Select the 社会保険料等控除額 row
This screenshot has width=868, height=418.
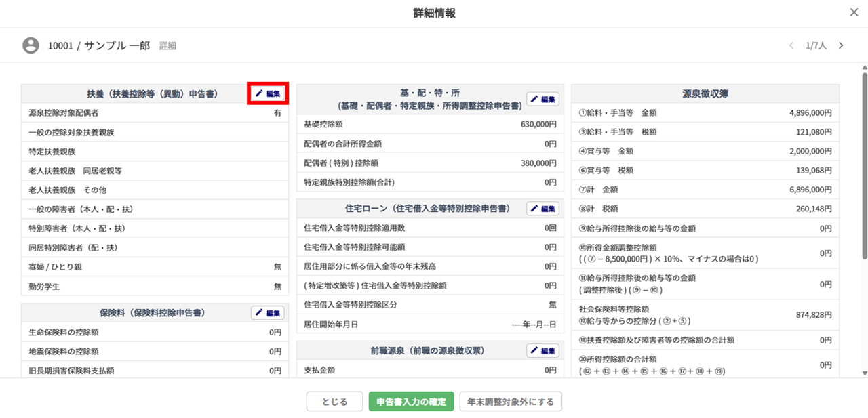click(705, 315)
